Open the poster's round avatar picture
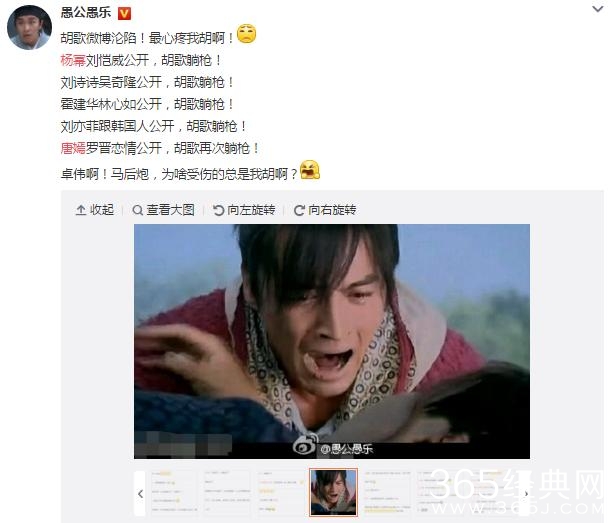 (29, 27)
